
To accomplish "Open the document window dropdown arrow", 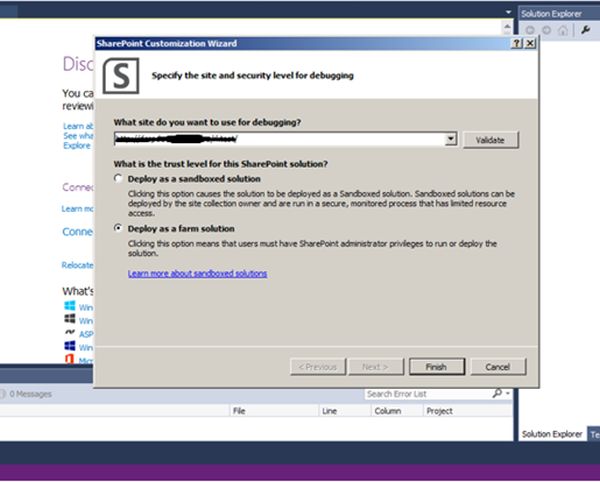I will tap(508, 12).
